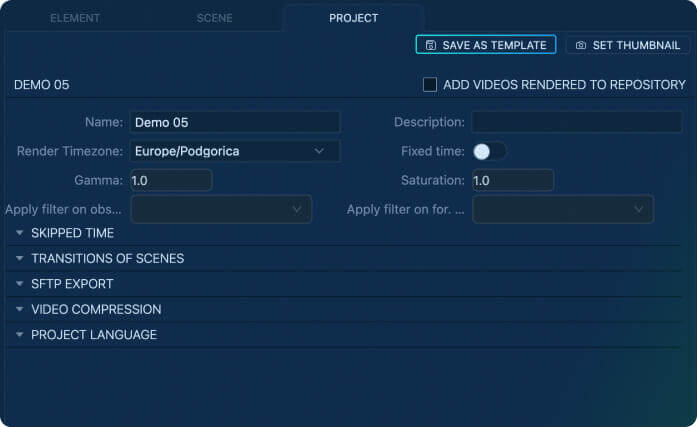The height and width of the screenshot is (427, 697).
Task: Open the Apply filter on forecast dropdown
Action: pyautogui.click(x=563, y=209)
